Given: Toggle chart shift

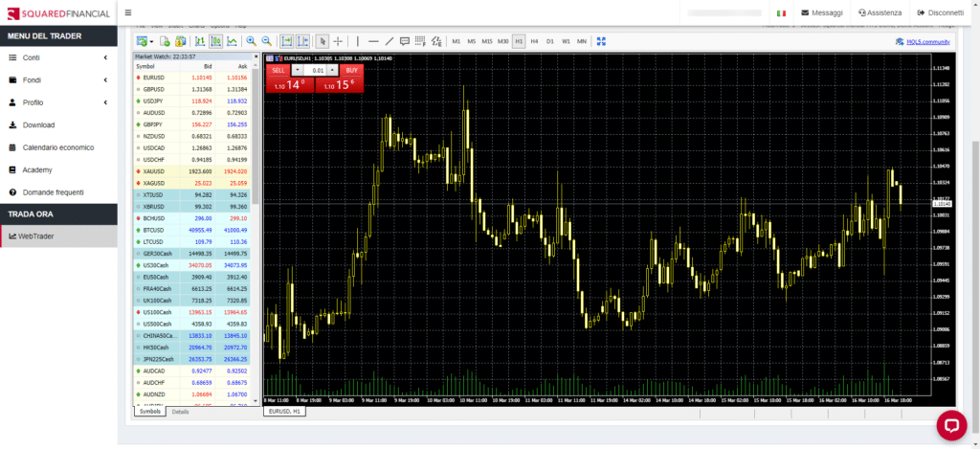Looking at the screenshot, I should click(302, 41).
